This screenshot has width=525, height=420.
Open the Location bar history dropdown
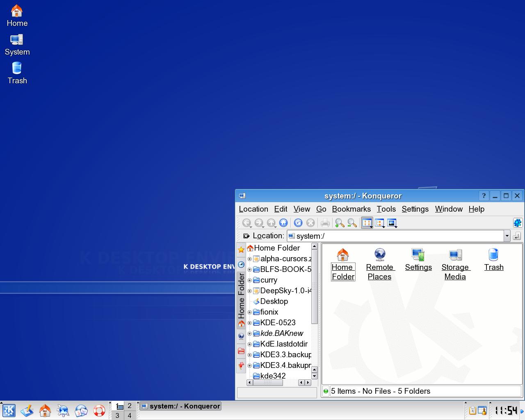point(507,236)
